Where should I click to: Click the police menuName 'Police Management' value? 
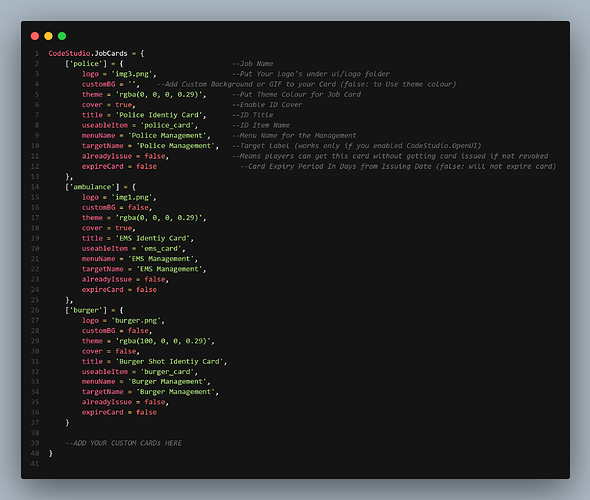[167, 135]
